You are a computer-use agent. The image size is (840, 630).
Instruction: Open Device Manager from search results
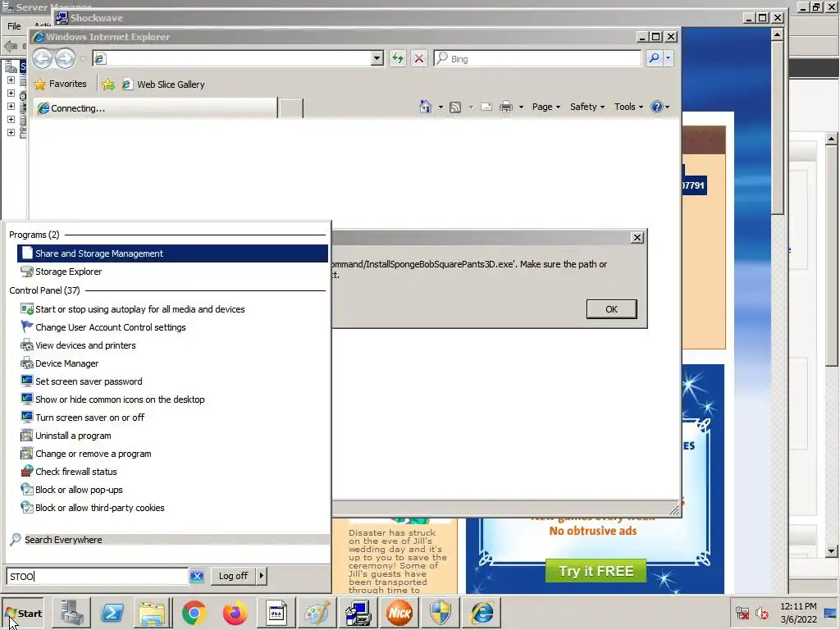tap(172, 363)
